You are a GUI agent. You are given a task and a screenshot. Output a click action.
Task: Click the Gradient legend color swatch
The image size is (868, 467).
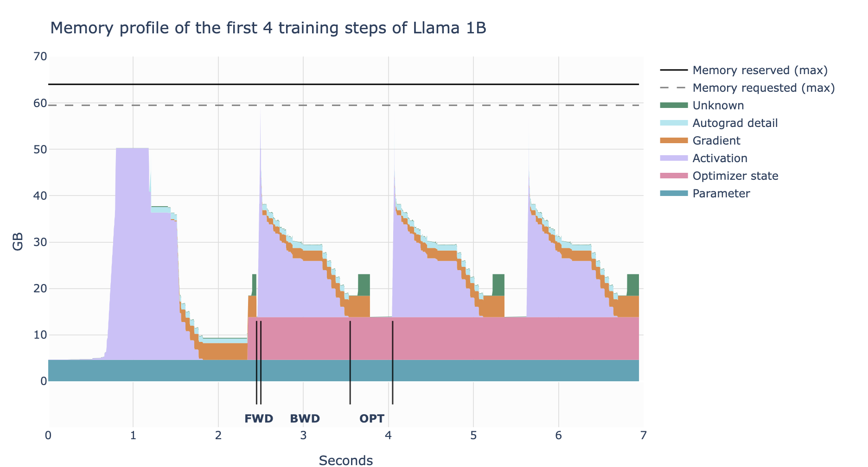(674, 141)
